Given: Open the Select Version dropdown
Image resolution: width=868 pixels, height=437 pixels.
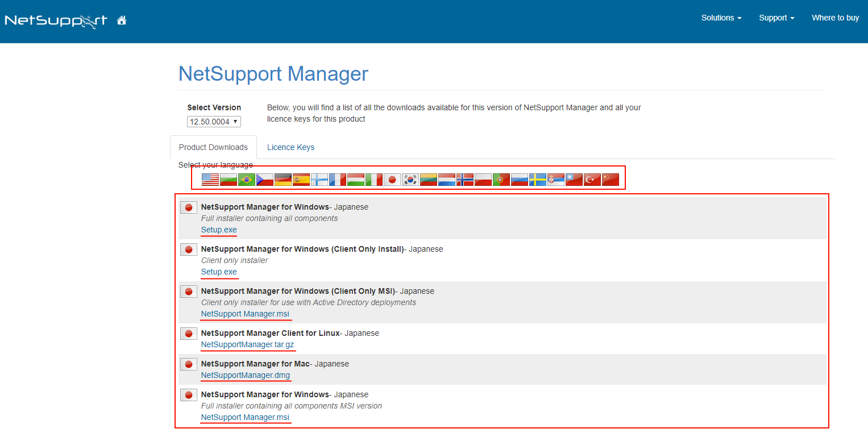Looking at the screenshot, I should [214, 122].
